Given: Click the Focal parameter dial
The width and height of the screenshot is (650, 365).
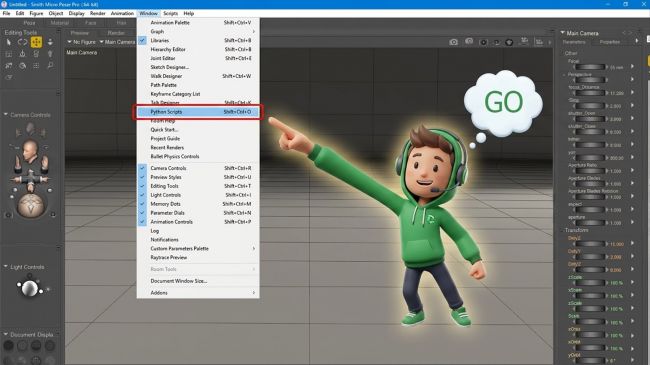Looking at the screenshot, I should [590, 67].
